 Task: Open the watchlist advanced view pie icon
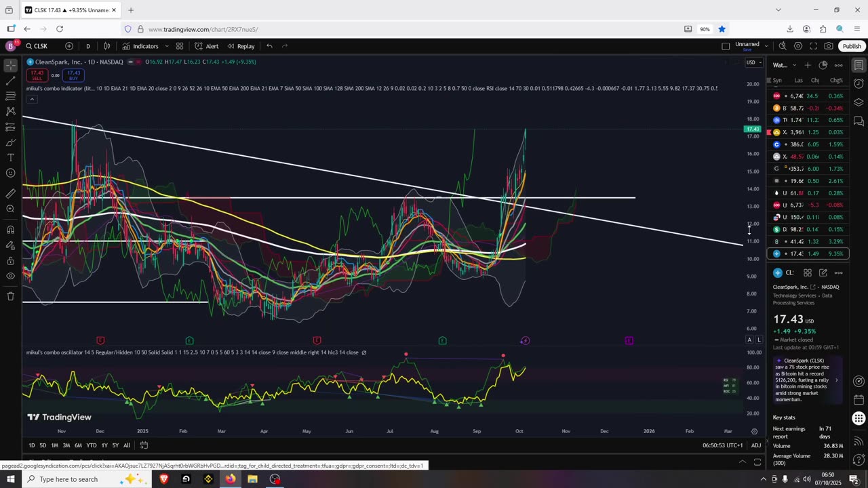pyautogui.click(x=823, y=65)
